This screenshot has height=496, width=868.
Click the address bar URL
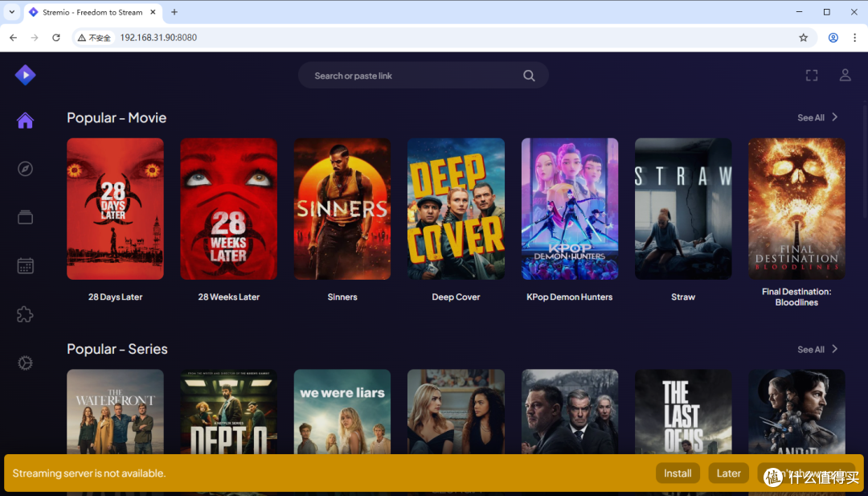[158, 38]
